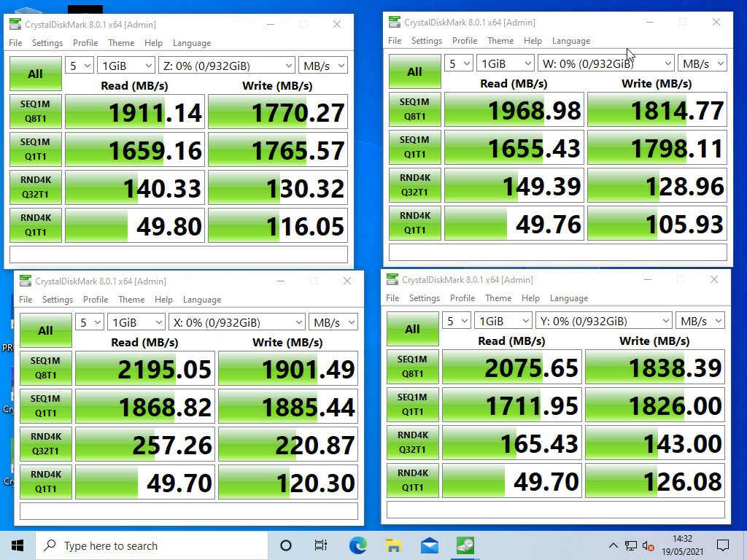Viewport: 747px width, 560px height.
Task: Open the taskbar clock showing 14:32
Action: pos(682,545)
